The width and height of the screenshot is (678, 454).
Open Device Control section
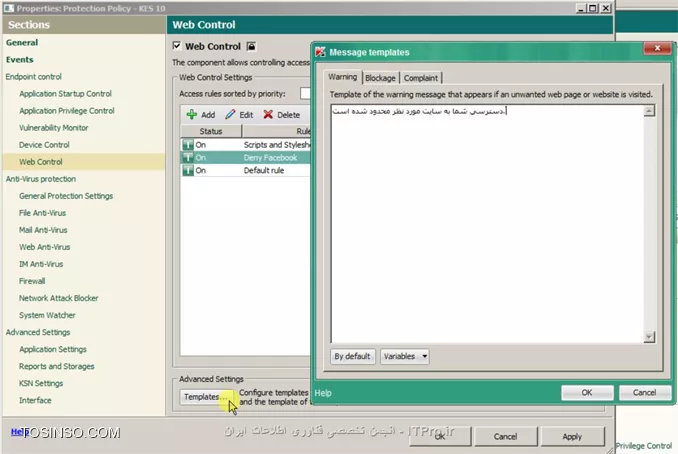(44, 145)
